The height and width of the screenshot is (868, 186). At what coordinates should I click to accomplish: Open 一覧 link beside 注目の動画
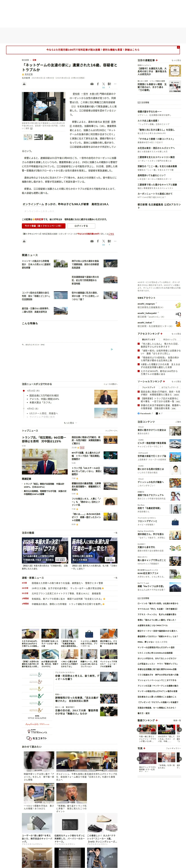coord(115,533)
